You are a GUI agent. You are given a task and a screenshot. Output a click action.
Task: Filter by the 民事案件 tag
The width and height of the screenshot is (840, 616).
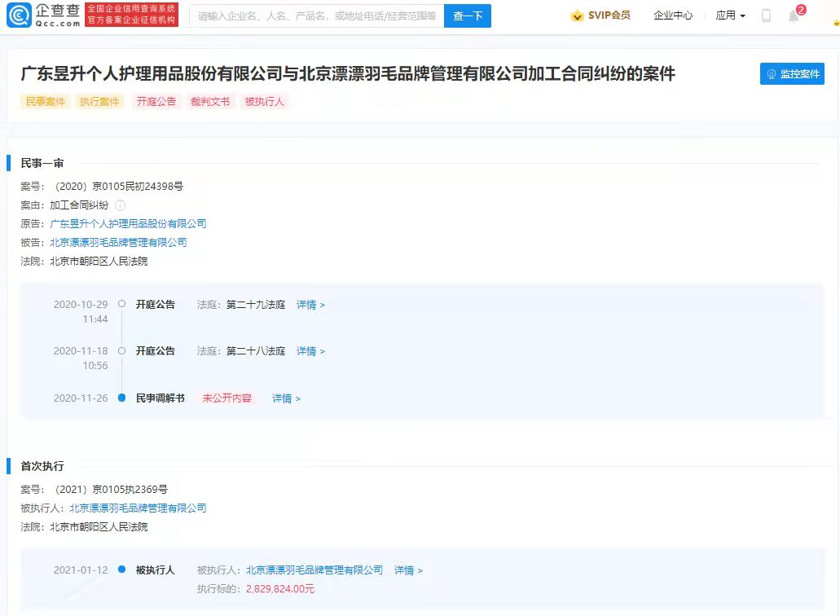[x=46, y=101]
